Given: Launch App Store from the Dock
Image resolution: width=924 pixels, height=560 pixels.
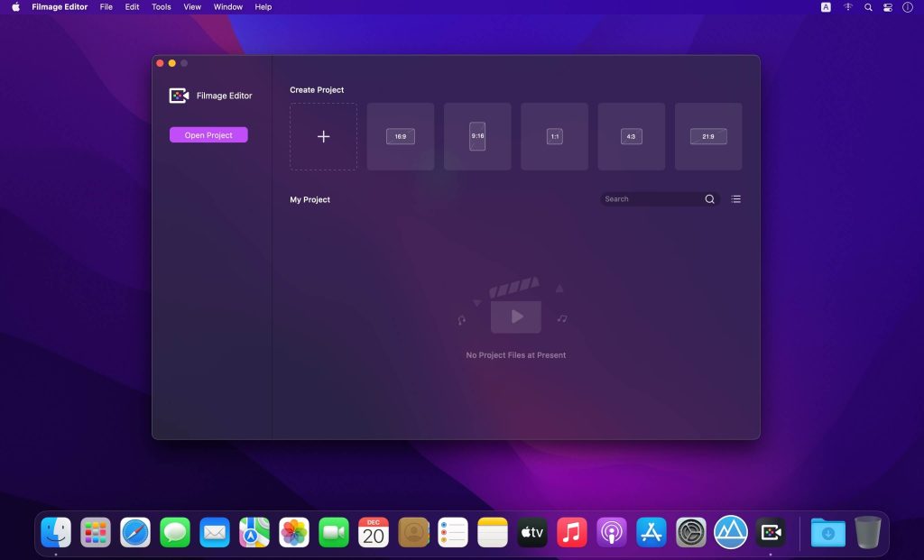Looking at the screenshot, I should [x=651, y=532].
